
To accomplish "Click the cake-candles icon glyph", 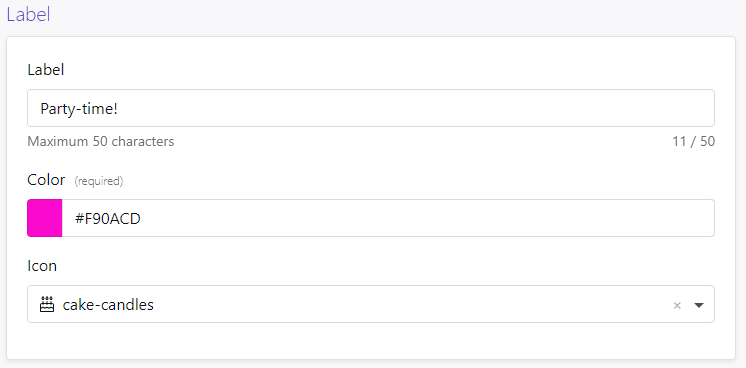I will [47, 304].
